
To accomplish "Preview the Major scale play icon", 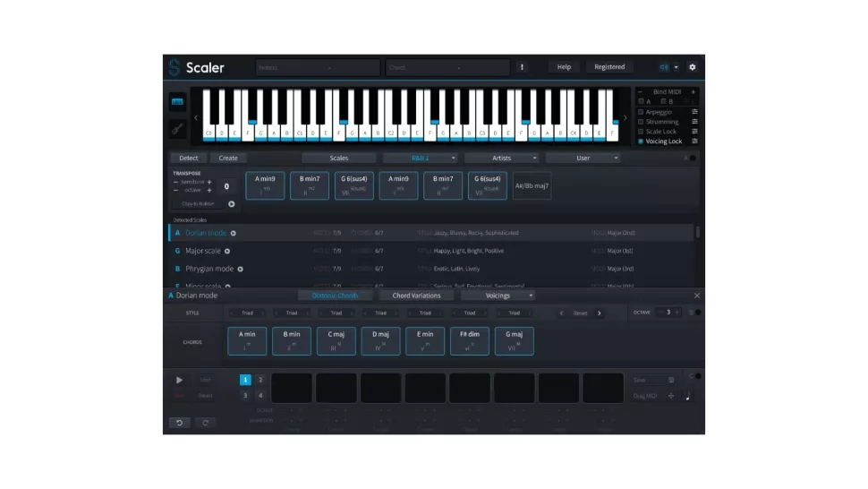I will click(x=227, y=252).
